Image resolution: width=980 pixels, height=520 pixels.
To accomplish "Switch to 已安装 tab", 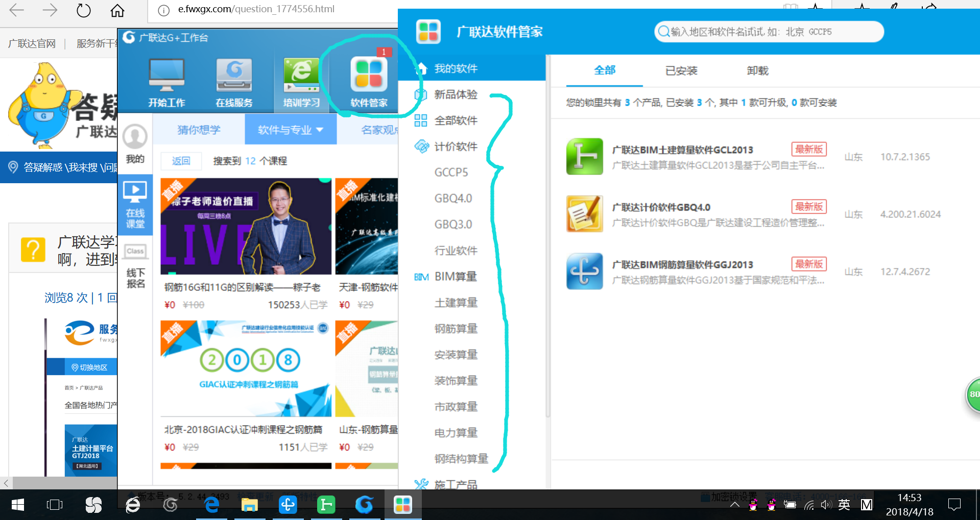I will pyautogui.click(x=681, y=70).
